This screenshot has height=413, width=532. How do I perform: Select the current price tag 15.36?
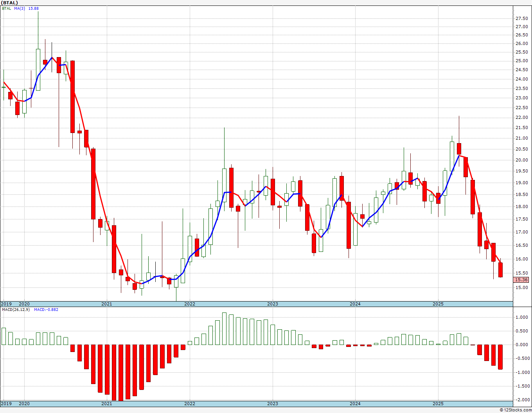point(521,280)
